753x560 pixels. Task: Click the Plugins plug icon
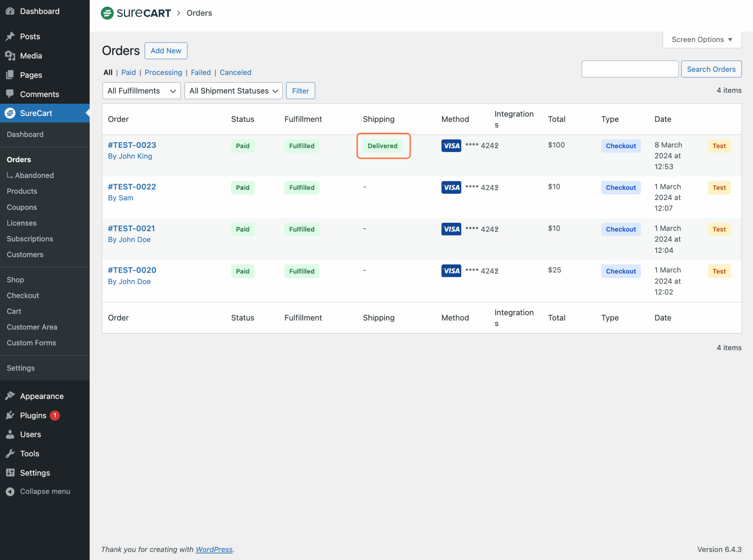coord(10,415)
